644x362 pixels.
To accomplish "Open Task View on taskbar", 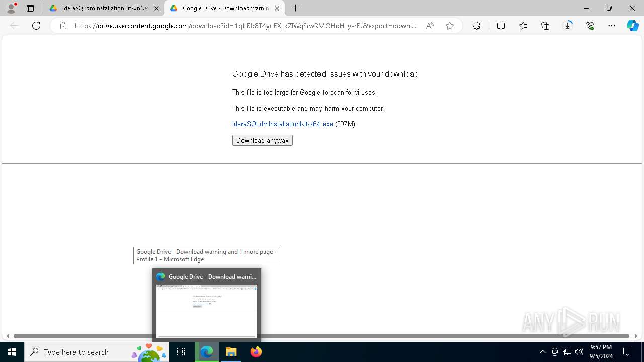I will [x=181, y=352].
